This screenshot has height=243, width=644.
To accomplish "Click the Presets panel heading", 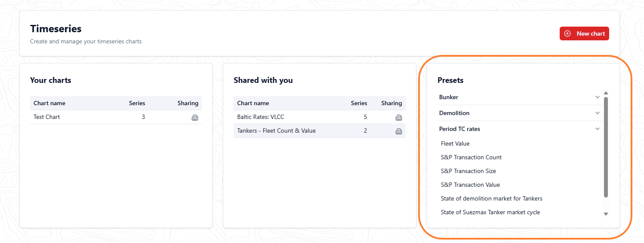I will pos(450,80).
